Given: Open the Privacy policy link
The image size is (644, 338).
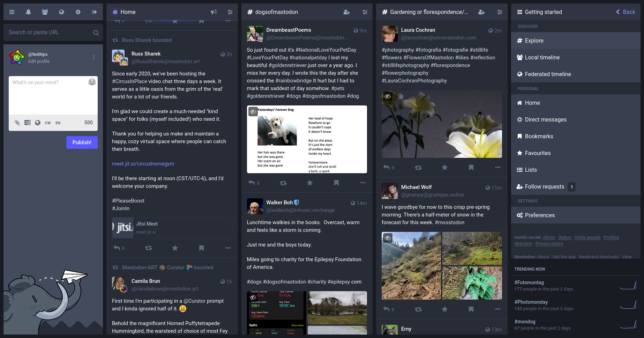Looking at the screenshot, I should [x=549, y=243].
